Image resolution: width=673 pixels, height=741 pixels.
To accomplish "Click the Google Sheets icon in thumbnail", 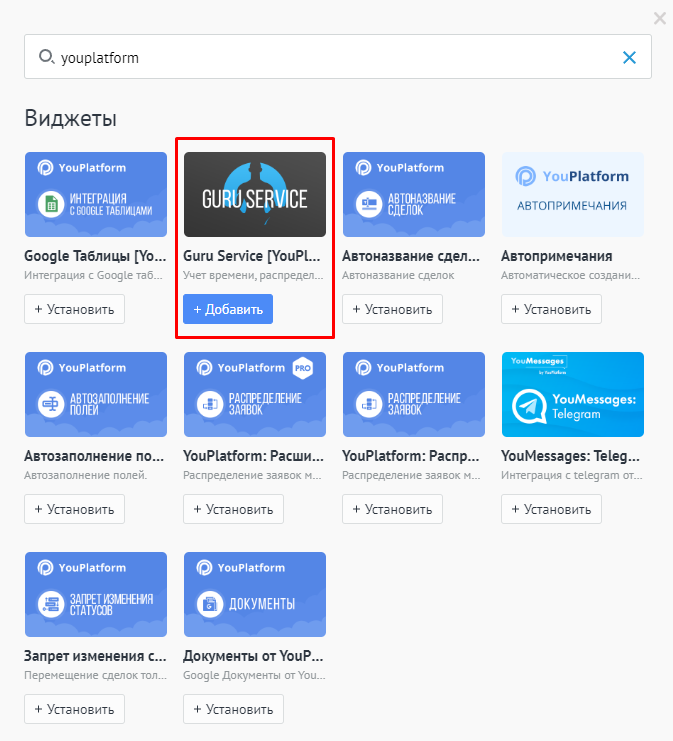I will click(51, 204).
